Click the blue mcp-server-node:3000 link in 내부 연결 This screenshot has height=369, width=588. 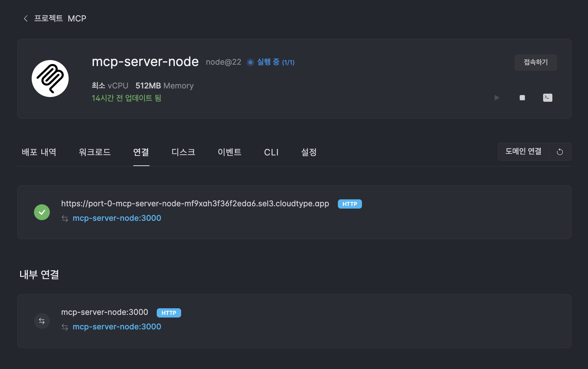click(x=117, y=327)
